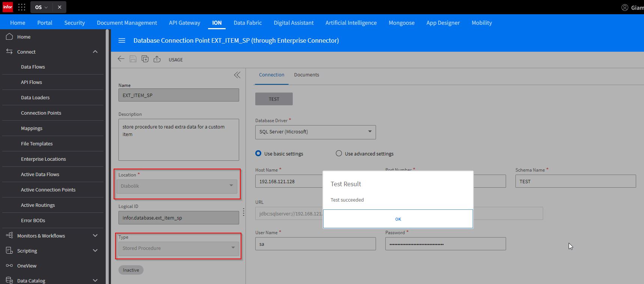
Task: Click the user profile icon
Action: tap(625, 7)
